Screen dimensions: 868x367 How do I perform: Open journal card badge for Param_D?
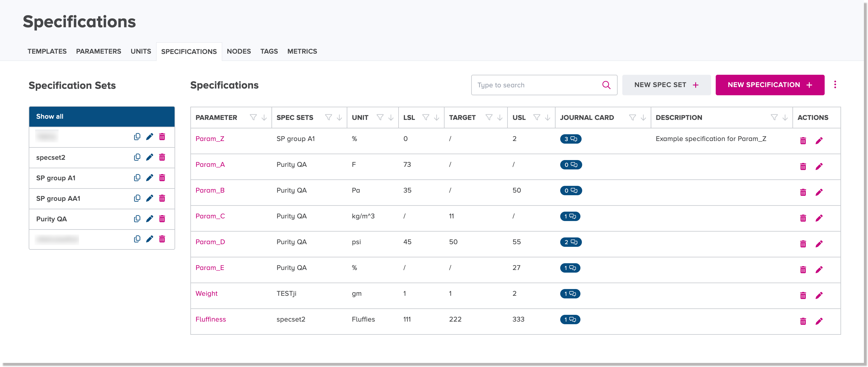tap(570, 242)
